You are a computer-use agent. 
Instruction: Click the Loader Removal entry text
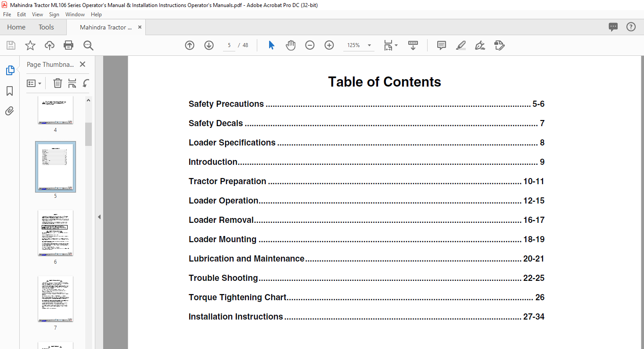point(221,220)
